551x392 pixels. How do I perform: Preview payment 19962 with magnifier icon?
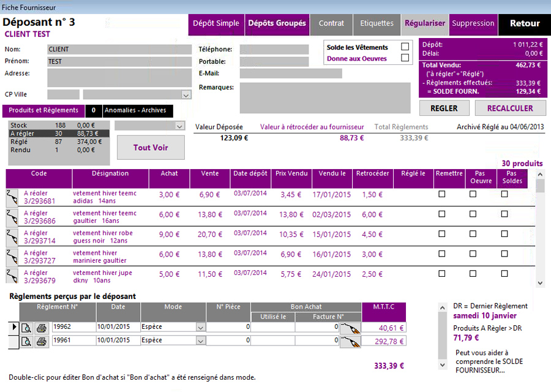tap(26, 327)
